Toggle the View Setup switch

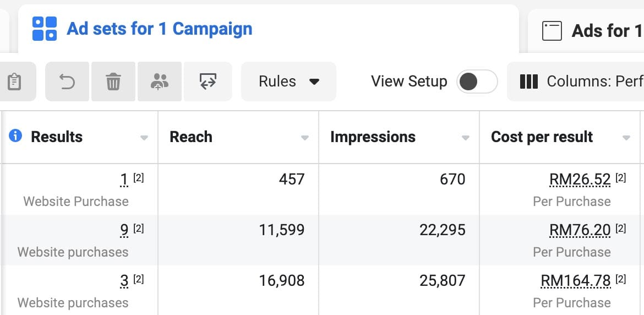tap(477, 82)
